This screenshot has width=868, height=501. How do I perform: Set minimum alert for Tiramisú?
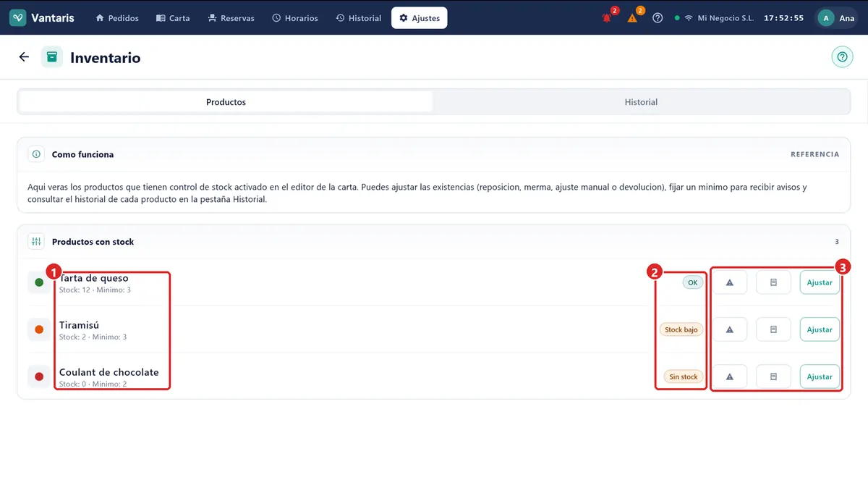(730, 329)
